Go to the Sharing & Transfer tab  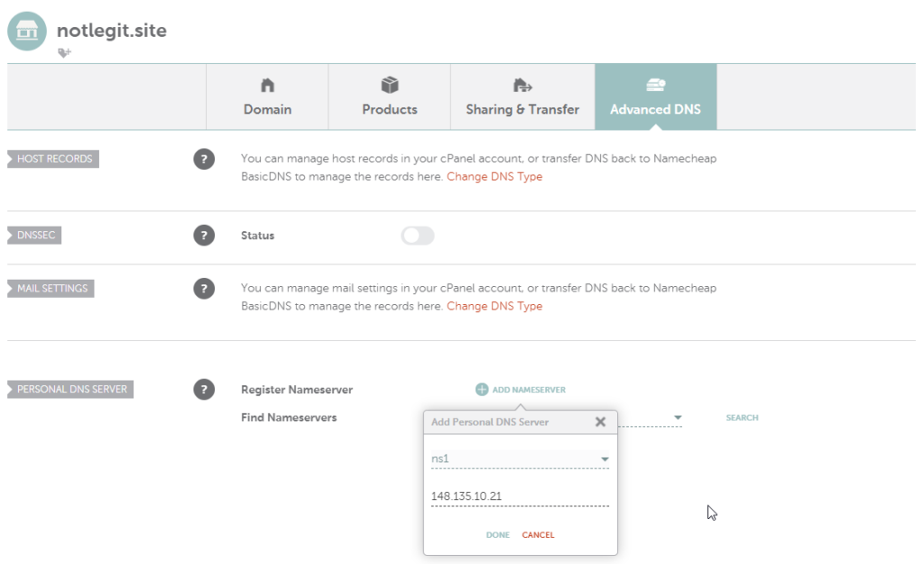coord(522,97)
